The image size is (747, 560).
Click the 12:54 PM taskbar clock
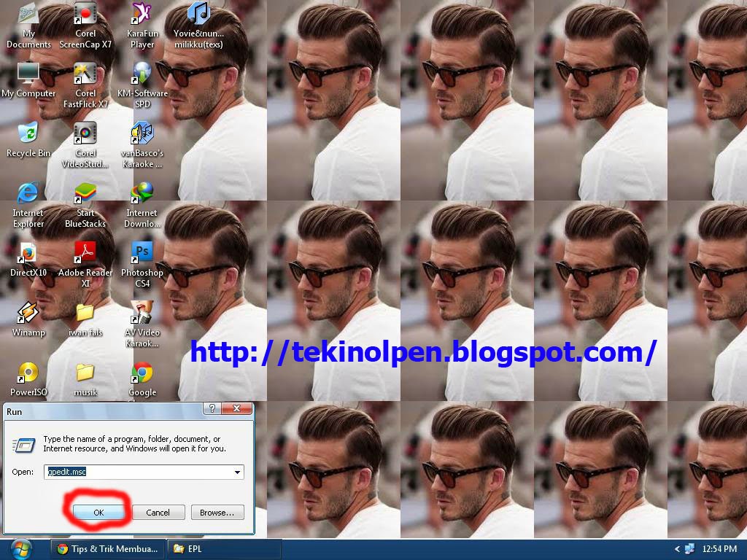[720, 549]
